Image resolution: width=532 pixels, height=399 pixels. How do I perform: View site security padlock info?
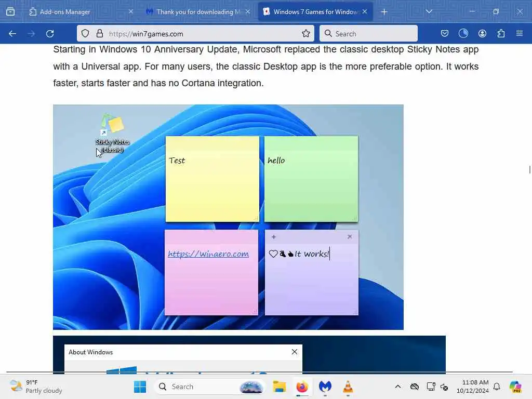click(99, 33)
